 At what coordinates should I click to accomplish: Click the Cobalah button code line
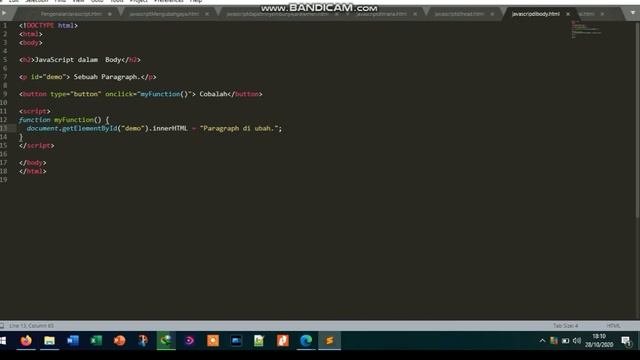tap(140, 94)
